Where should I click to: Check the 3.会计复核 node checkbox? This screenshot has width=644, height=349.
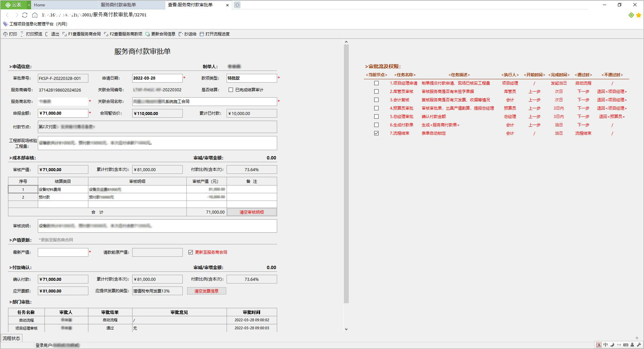[x=376, y=100]
